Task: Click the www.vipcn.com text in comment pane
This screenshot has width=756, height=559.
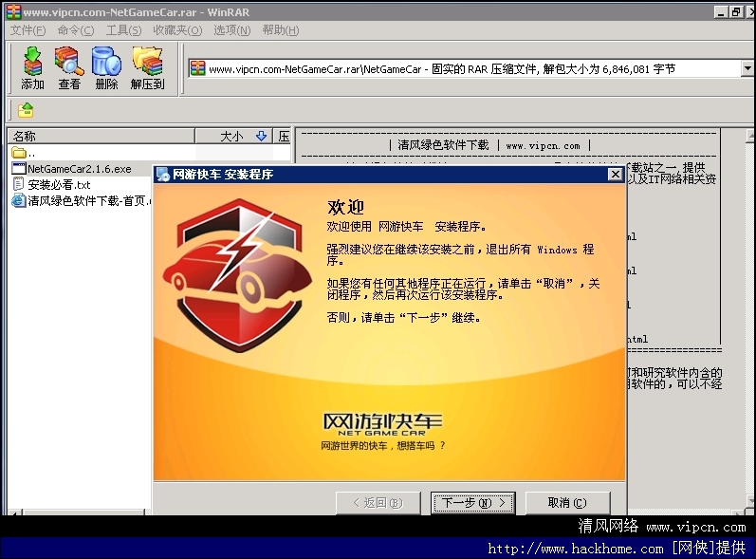Action: pyautogui.click(x=543, y=145)
